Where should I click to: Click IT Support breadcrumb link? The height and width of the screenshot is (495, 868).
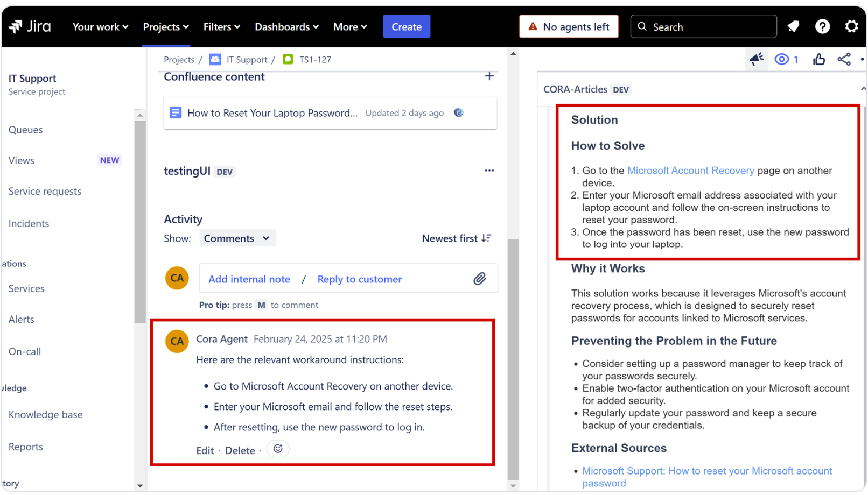(247, 60)
